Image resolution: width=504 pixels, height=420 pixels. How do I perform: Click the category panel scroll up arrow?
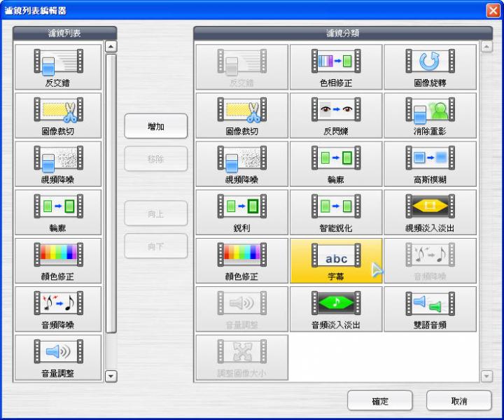(x=486, y=47)
